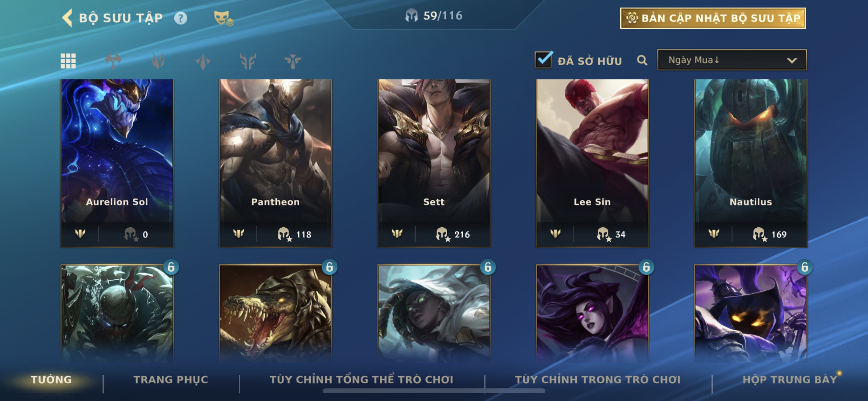
Task: Expand the Ngày Mua sort dropdown
Action: (732, 60)
